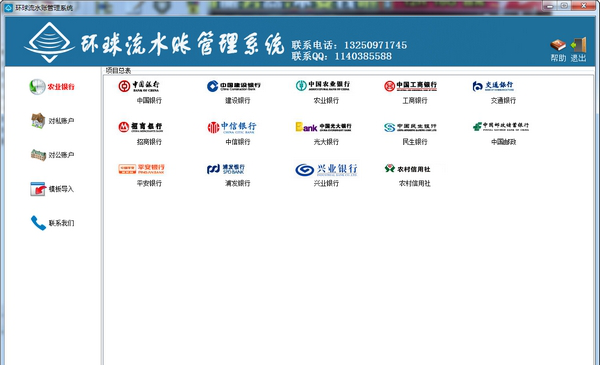
Task: Click the 中国银行 text label
Action: point(149,101)
